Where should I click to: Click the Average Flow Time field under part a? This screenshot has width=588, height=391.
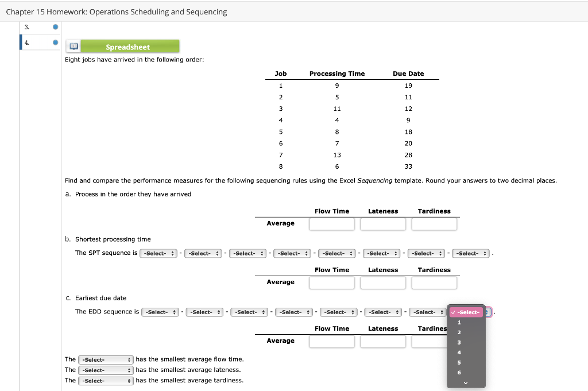pyautogui.click(x=332, y=224)
